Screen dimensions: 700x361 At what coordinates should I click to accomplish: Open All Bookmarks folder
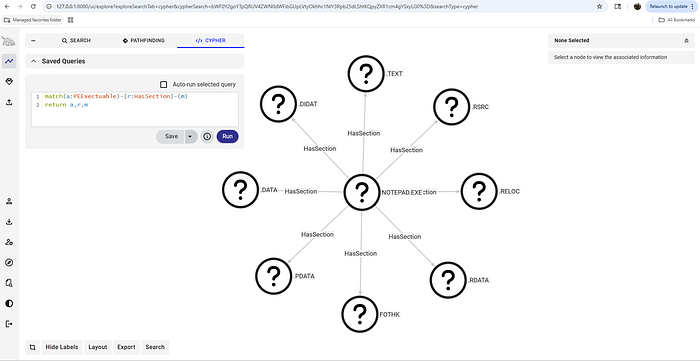[677, 20]
